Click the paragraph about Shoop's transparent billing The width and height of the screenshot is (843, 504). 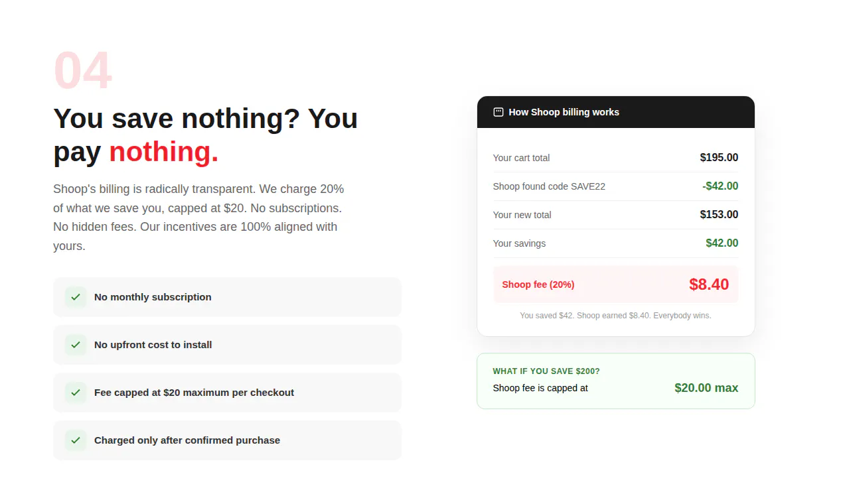click(199, 218)
